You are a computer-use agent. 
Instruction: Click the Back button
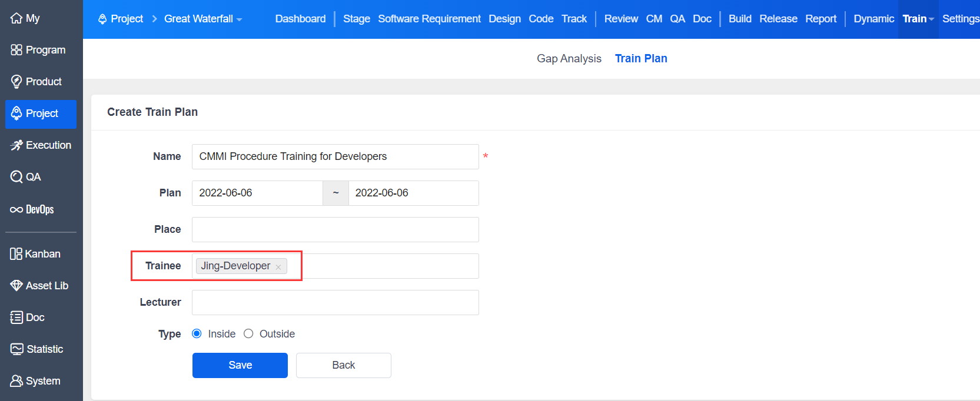(x=343, y=365)
